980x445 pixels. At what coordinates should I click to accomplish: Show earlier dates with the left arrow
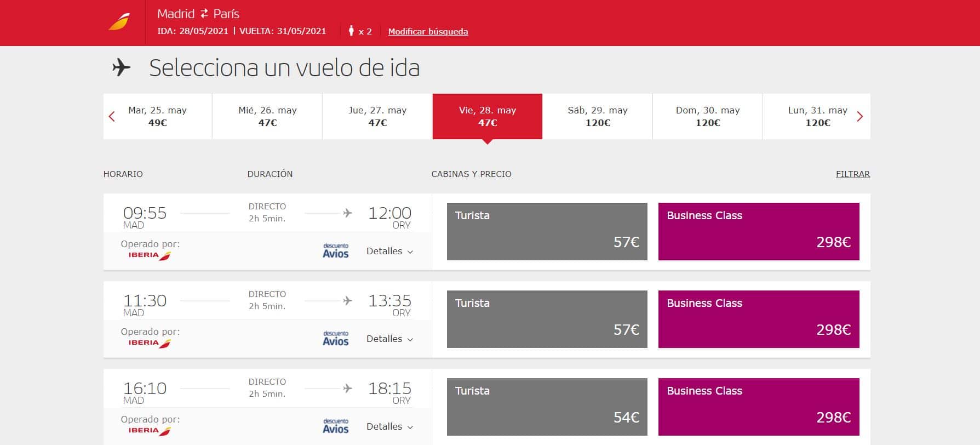coord(112,116)
